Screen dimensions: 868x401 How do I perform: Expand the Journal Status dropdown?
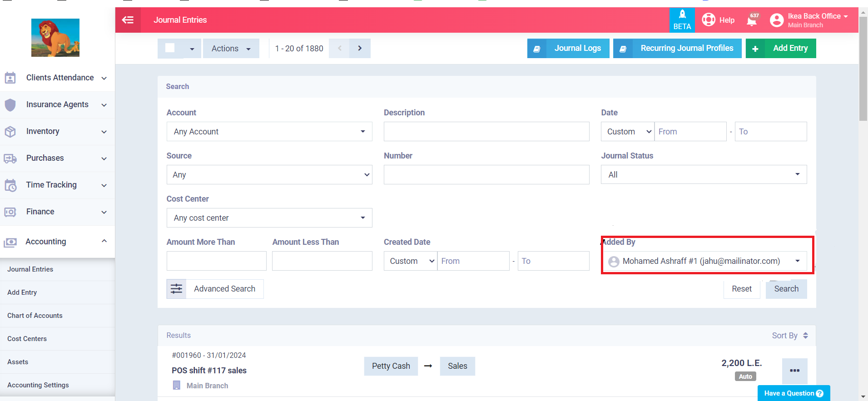tap(704, 175)
